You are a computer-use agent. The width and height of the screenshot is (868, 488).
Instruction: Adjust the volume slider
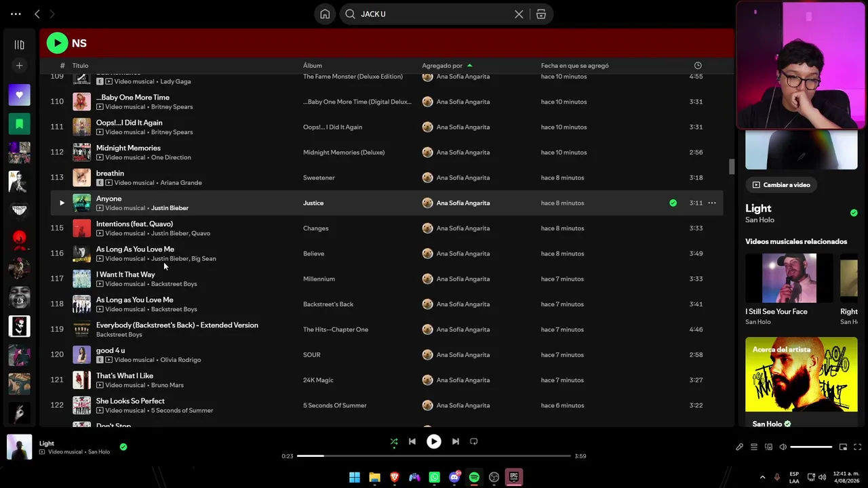(x=811, y=447)
